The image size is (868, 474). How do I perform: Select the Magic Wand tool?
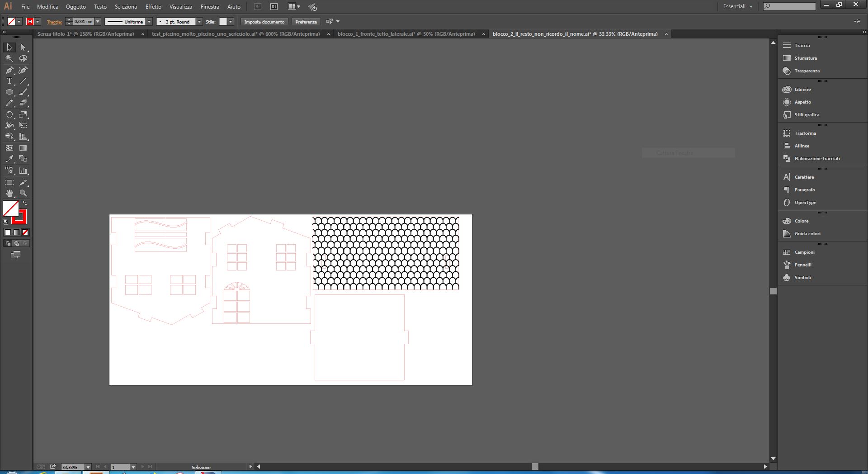[9, 59]
